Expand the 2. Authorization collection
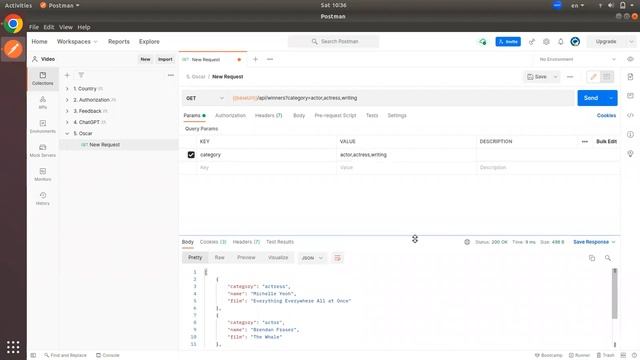Viewport: 640px width, 360px height. point(67,100)
